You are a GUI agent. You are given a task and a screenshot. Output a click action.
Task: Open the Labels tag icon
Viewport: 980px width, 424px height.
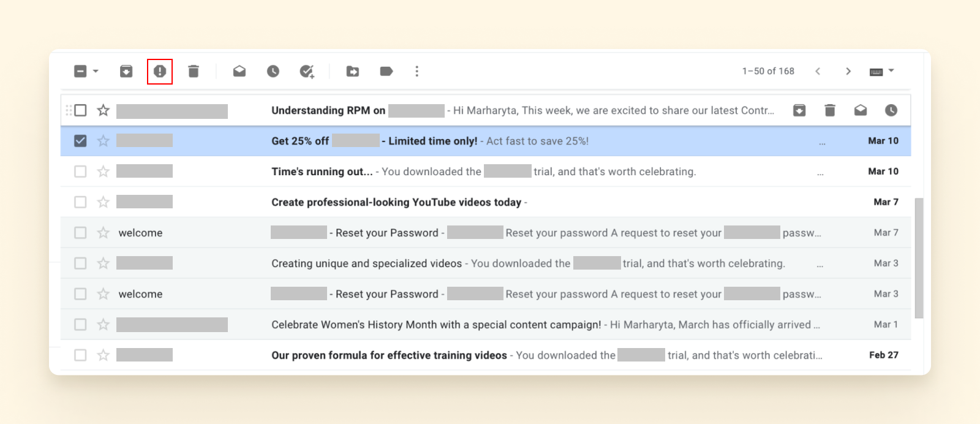[386, 72]
